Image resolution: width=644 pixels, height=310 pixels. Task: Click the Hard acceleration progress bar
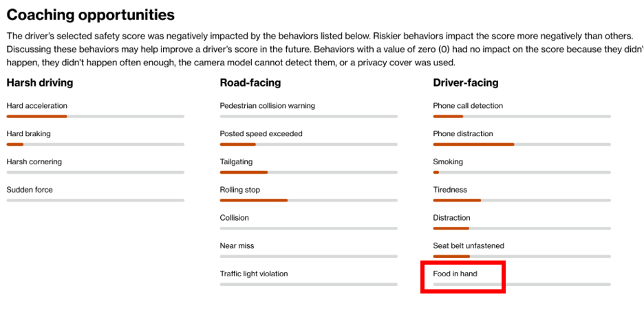95,116
